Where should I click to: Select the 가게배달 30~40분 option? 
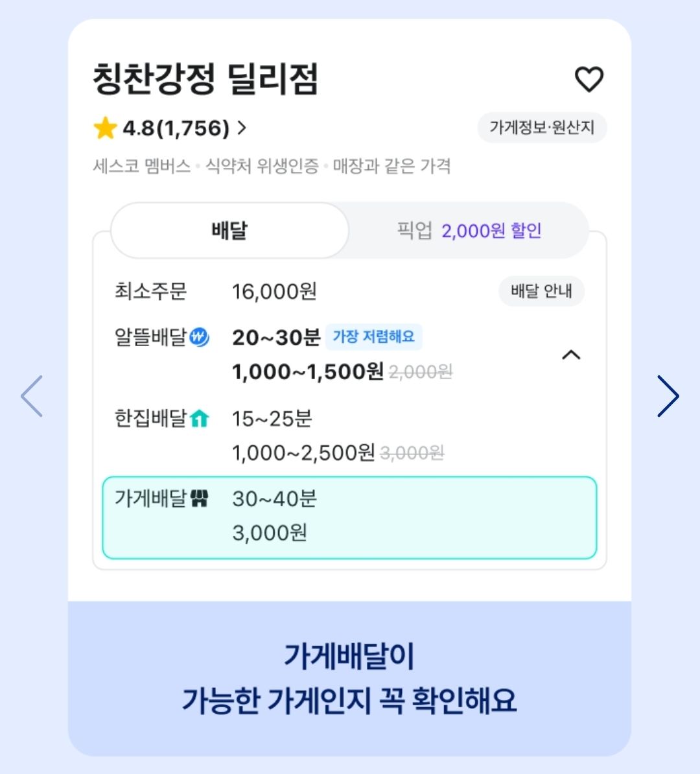coord(349,517)
